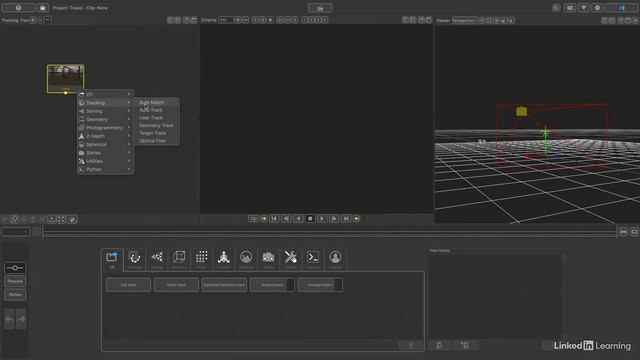The height and width of the screenshot is (360, 640).
Task: Expand the Z-Depth context menu entry
Action: [x=106, y=136]
